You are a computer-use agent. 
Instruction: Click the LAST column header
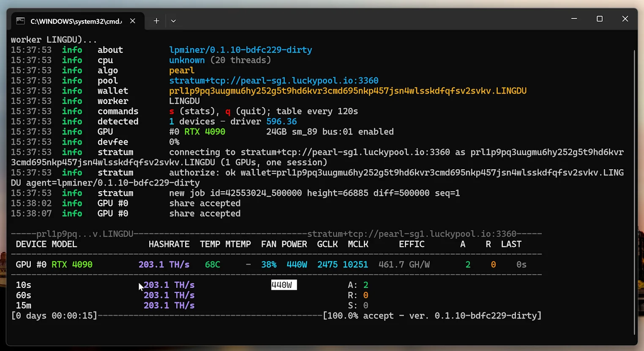(511, 244)
